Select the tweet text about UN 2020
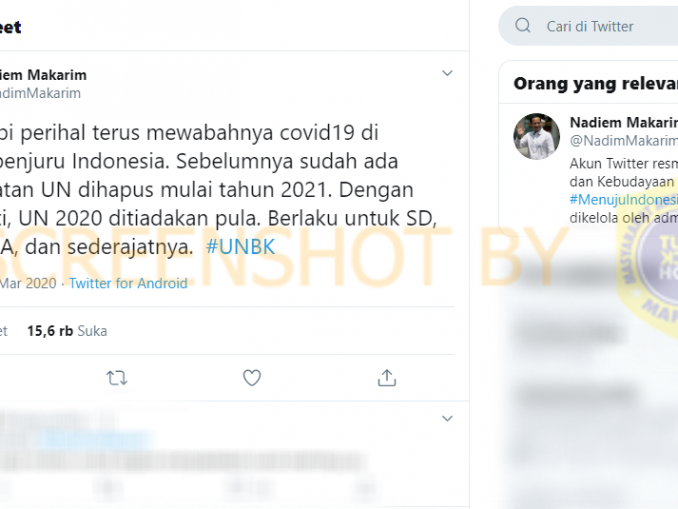 click(218, 190)
